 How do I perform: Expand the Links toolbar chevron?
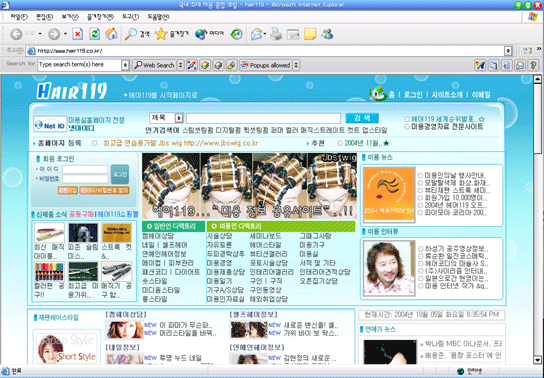[539, 49]
